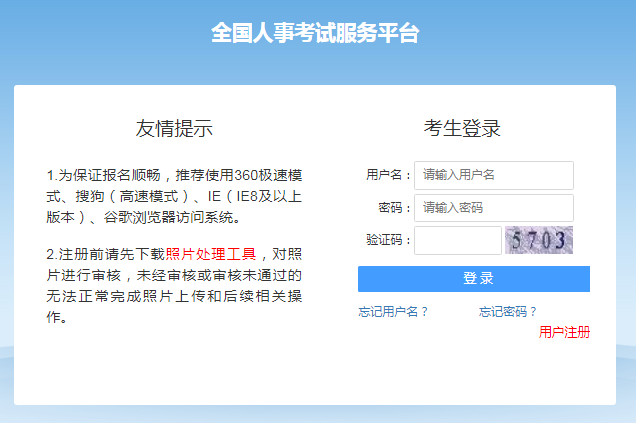
Task: Click the 用户名： field label
Action: pos(389,175)
